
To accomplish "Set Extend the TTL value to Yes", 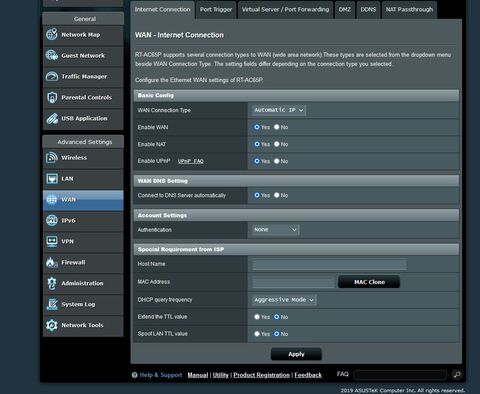I will [x=257, y=317].
